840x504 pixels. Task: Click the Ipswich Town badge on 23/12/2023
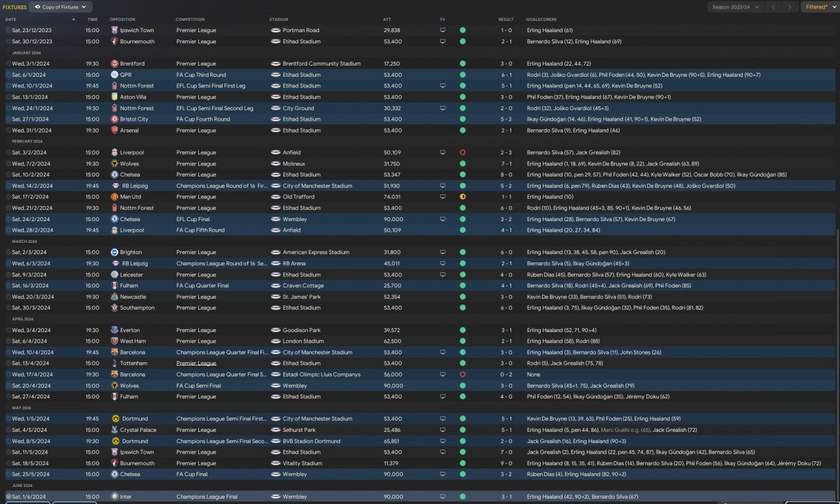click(x=114, y=30)
